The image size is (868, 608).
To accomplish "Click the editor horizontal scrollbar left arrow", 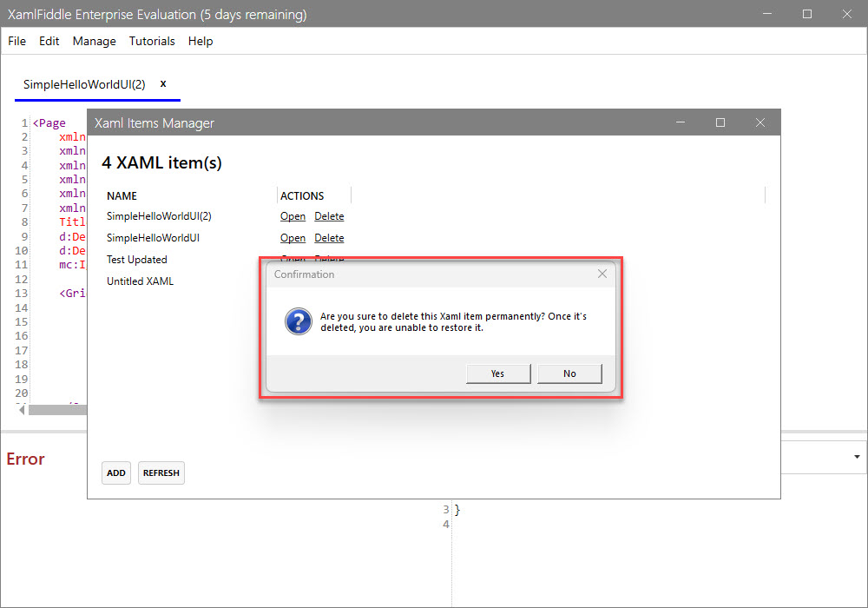I will (x=22, y=410).
